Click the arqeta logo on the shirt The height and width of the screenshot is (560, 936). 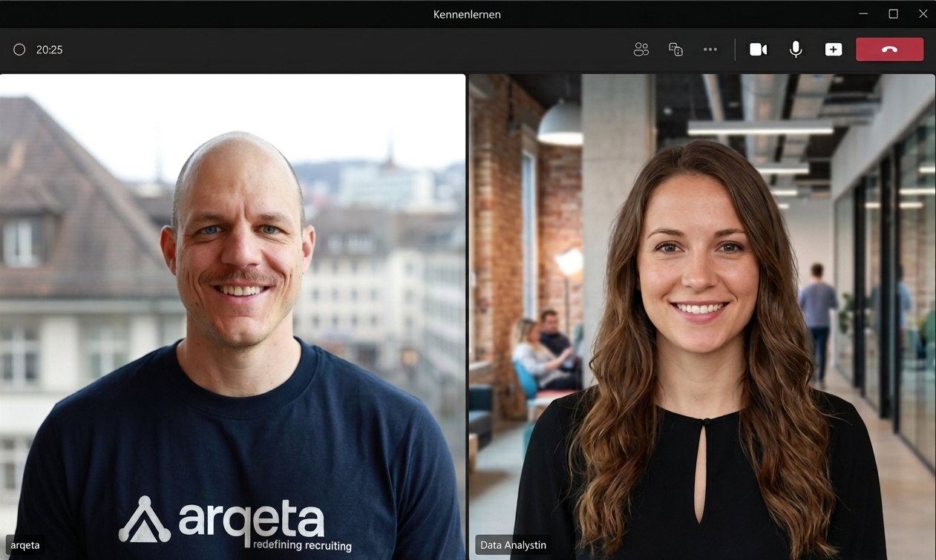(x=222, y=519)
